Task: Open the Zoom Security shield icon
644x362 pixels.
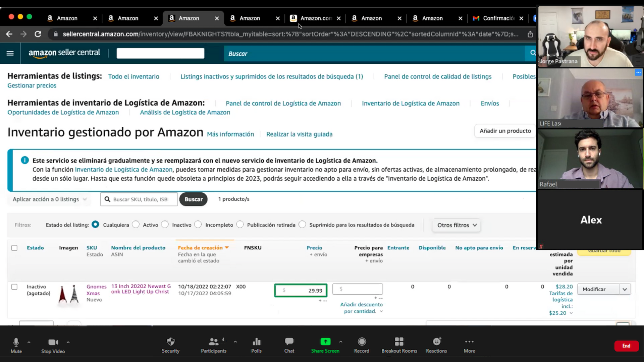Action: tap(170, 342)
